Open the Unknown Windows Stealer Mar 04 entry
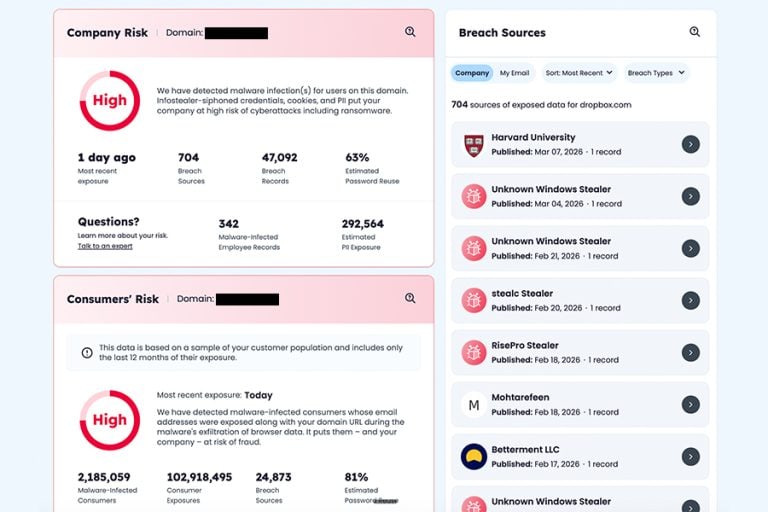 [x=580, y=196]
